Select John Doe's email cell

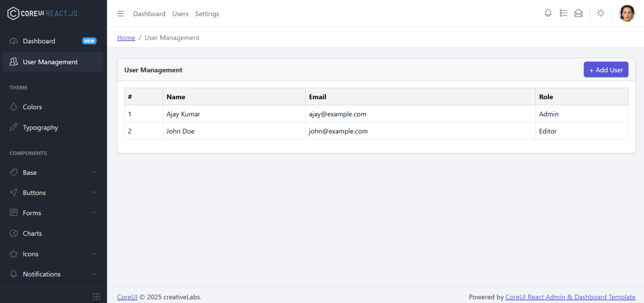point(338,131)
